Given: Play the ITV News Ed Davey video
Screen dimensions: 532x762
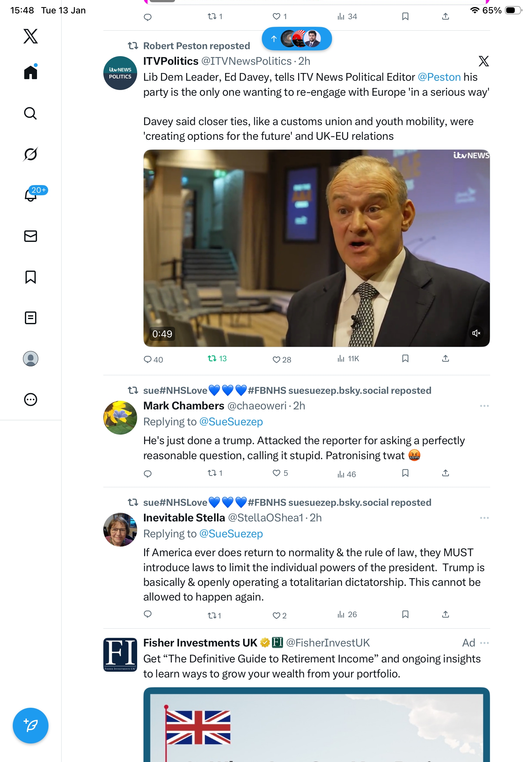Looking at the screenshot, I should (316, 248).
